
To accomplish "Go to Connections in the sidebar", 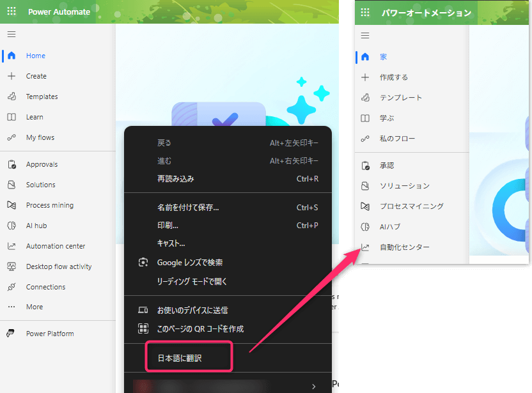I will tap(46, 287).
